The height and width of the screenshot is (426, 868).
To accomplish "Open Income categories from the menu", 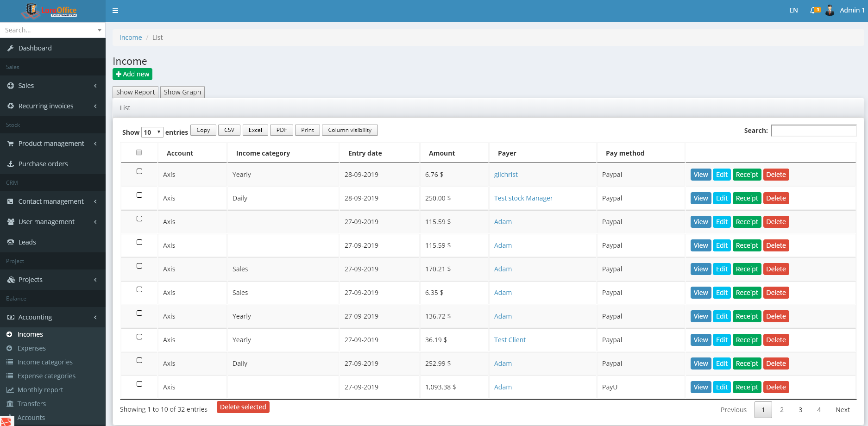I will (45, 362).
